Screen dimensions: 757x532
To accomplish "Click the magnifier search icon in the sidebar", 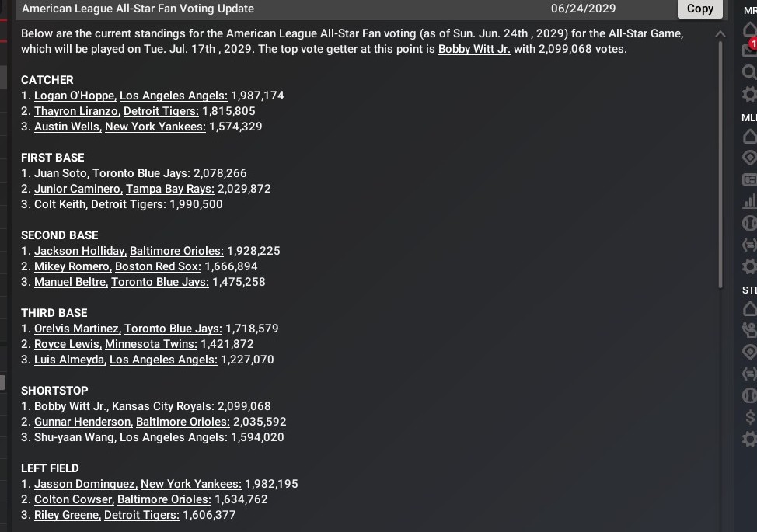I will point(749,71).
